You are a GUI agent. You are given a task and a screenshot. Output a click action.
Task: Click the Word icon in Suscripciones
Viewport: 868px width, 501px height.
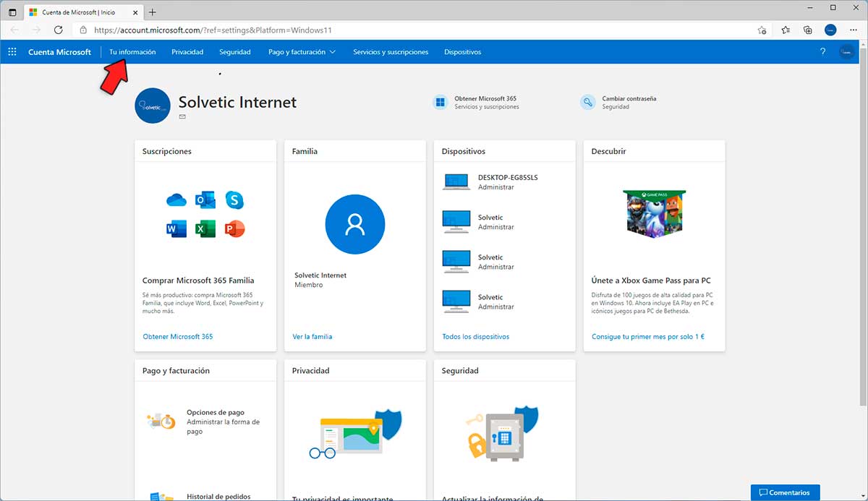tap(176, 229)
